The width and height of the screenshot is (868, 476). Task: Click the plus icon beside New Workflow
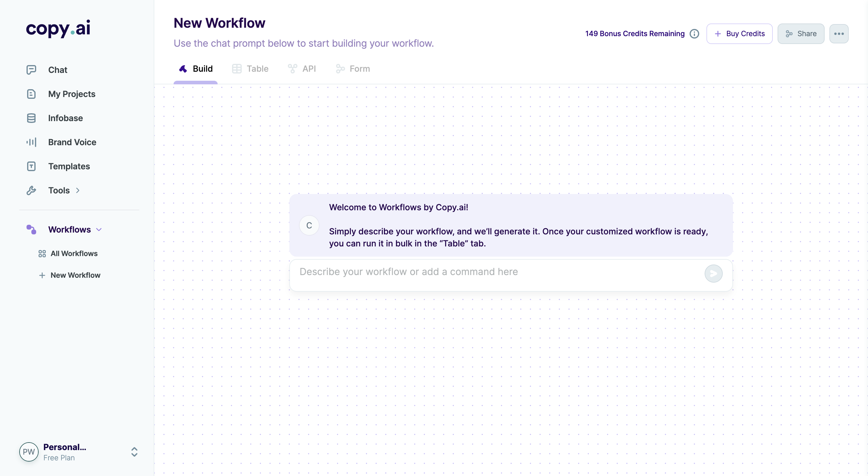point(42,275)
